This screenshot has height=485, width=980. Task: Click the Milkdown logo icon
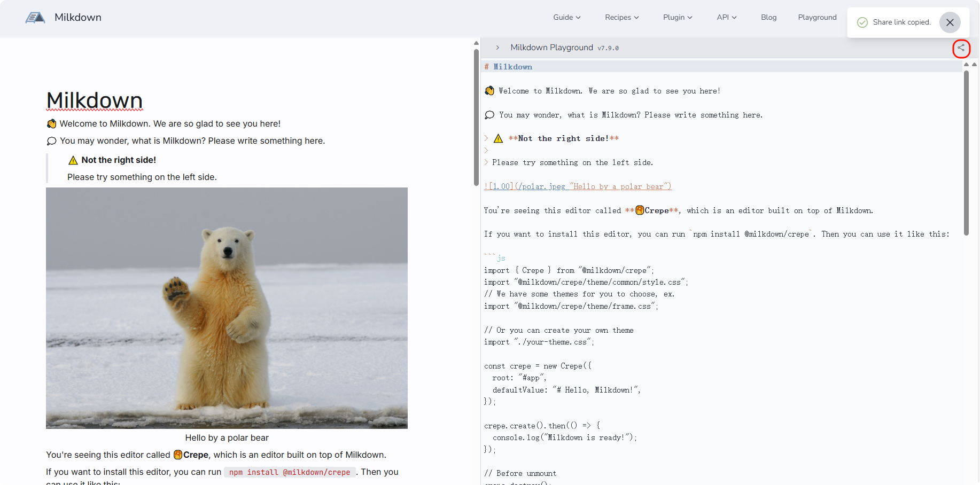[x=35, y=18]
